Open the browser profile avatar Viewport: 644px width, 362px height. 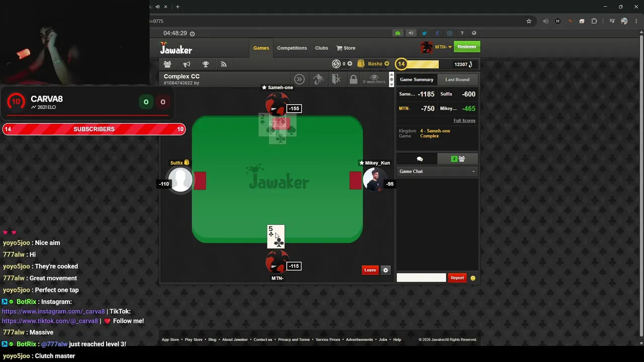624,21
